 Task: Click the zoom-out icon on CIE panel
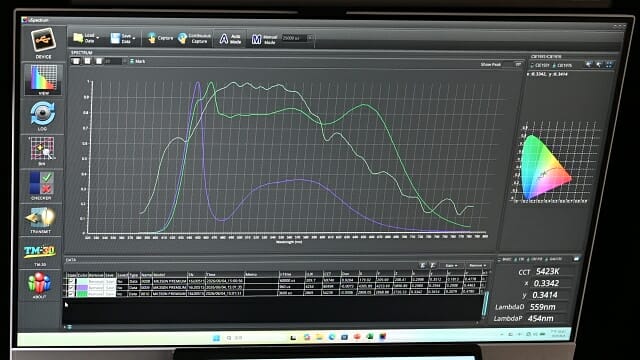pyautogui.click(x=598, y=64)
